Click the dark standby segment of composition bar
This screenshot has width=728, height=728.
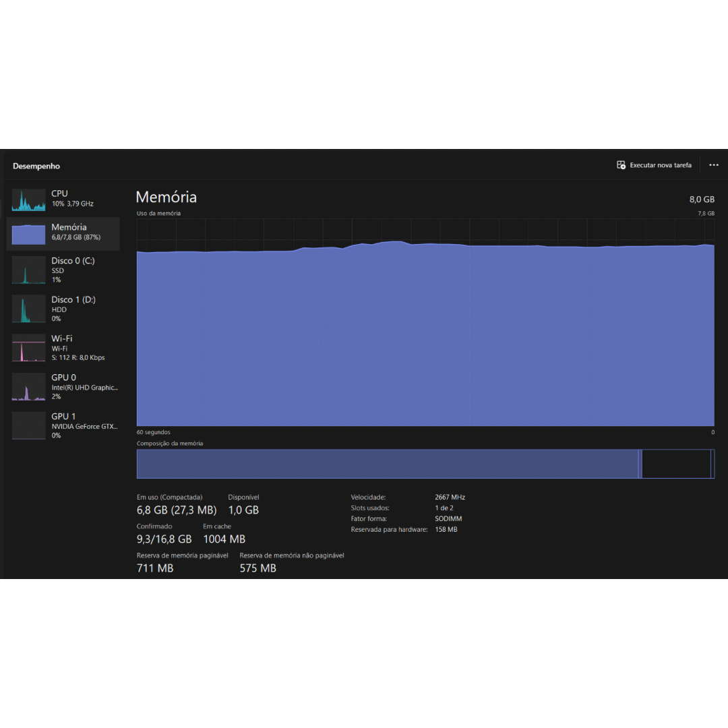[675, 464]
